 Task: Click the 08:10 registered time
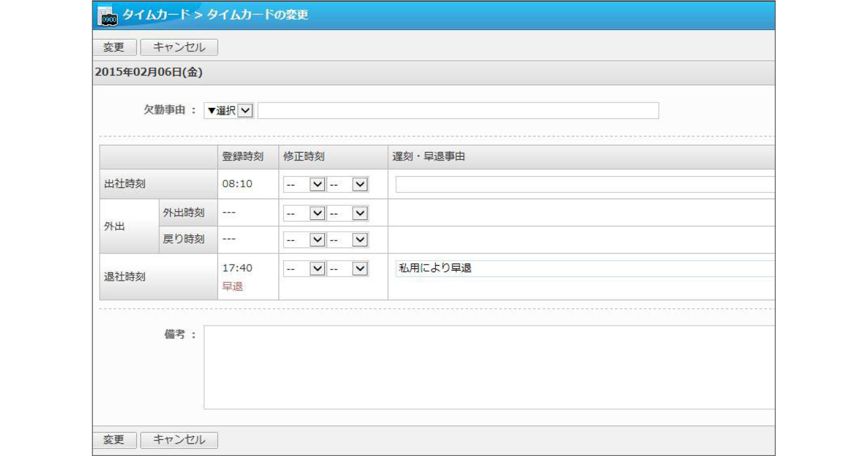237,185
